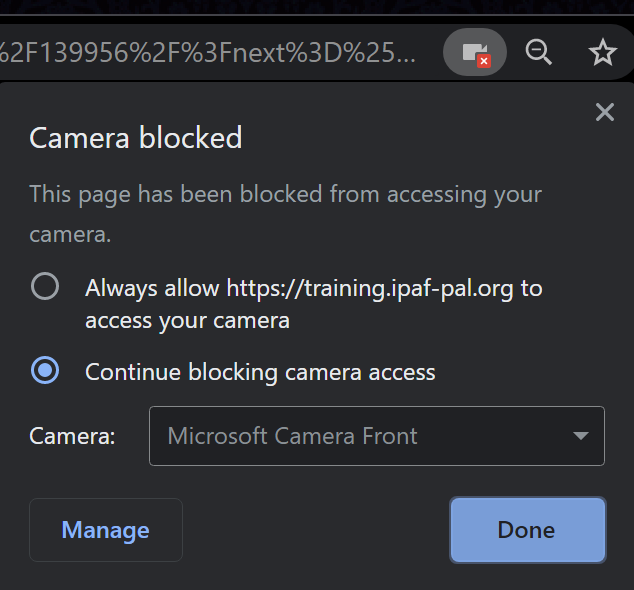The height and width of the screenshot is (590, 634).
Task: Click the dark strip above the address bar
Action: click(300, 8)
